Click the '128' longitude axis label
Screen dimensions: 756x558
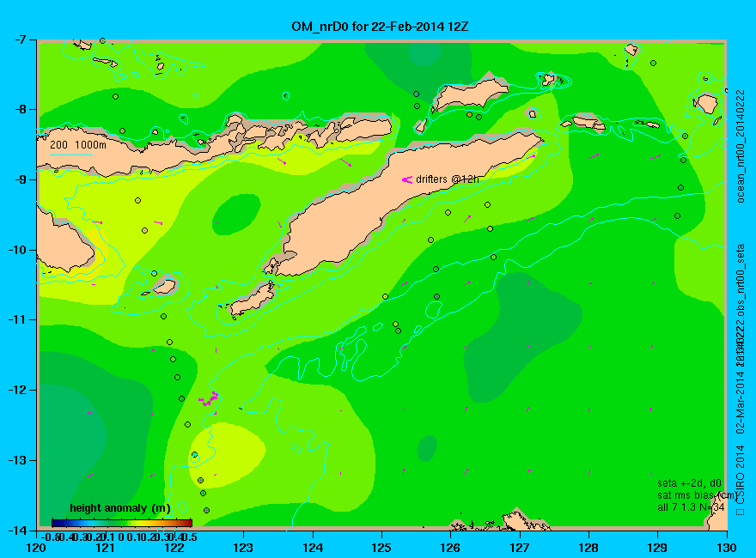tap(588, 548)
